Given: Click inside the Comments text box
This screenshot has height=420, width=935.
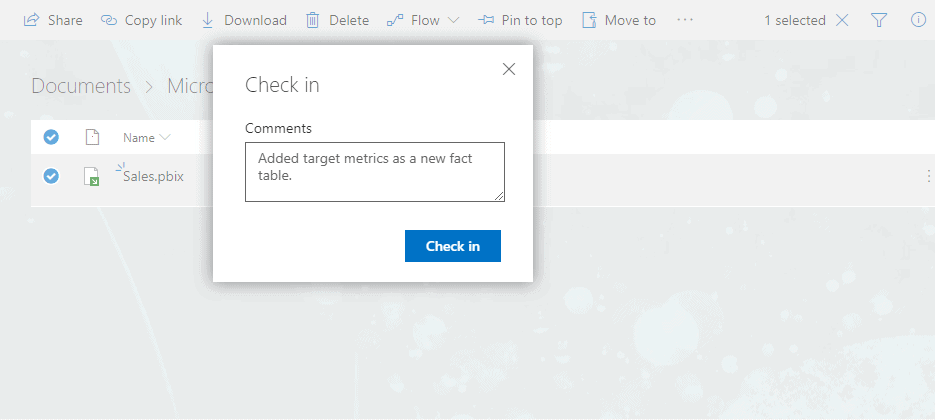Looking at the screenshot, I should coord(374,171).
